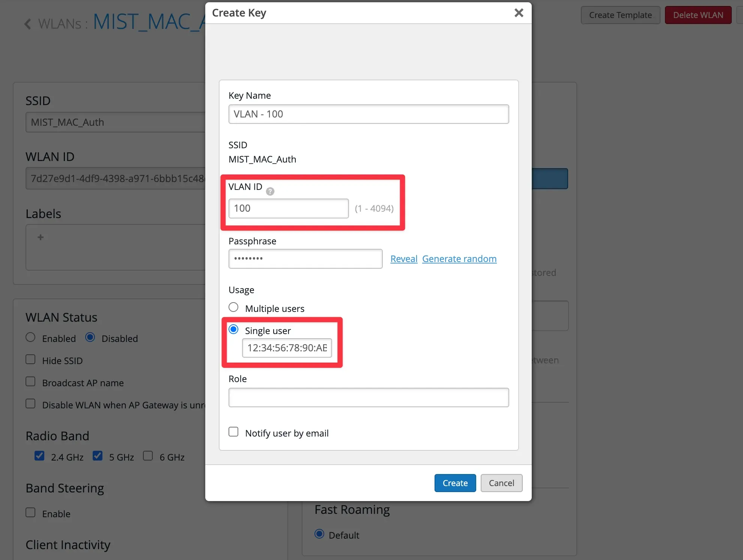Close the Create Key dialog

(519, 13)
